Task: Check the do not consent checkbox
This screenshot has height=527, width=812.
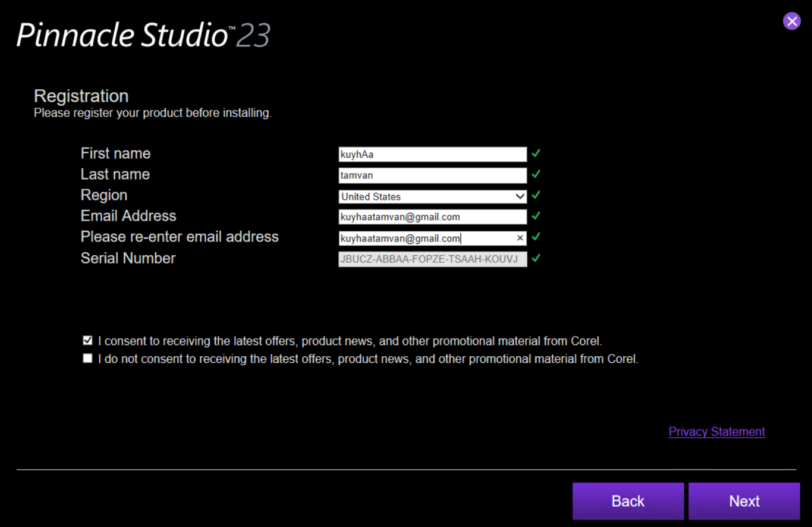Action: [x=88, y=359]
